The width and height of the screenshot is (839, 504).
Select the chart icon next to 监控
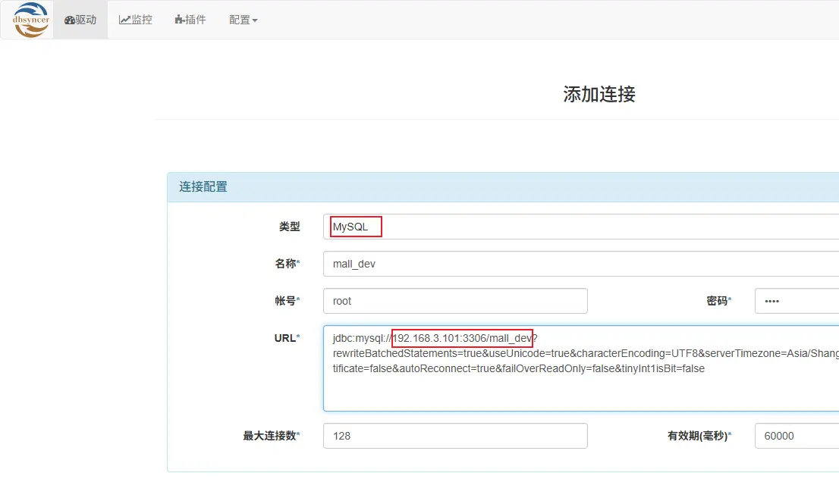pos(125,20)
